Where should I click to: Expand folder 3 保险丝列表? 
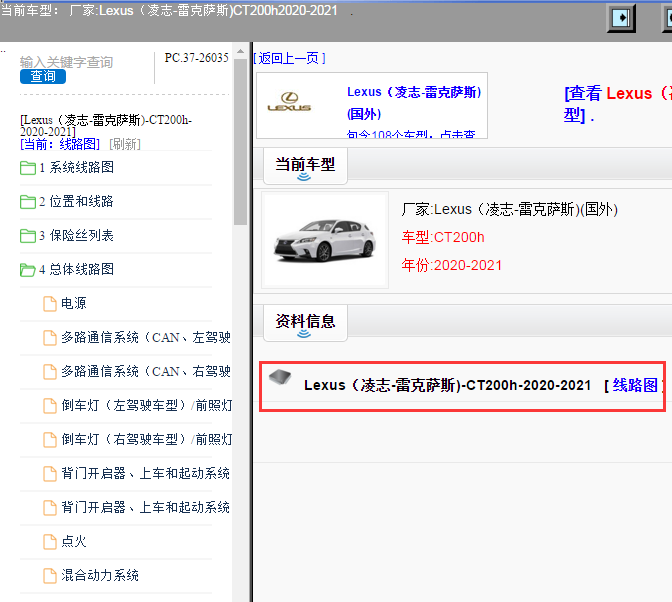coord(28,235)
